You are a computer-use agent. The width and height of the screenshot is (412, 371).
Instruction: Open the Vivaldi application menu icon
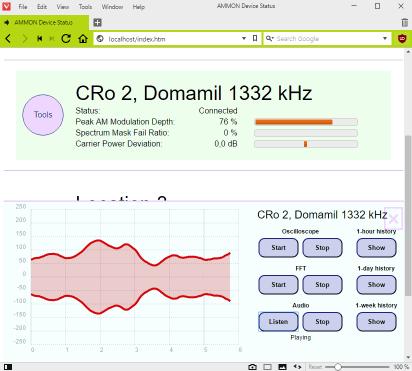click(x=6, y=6)
